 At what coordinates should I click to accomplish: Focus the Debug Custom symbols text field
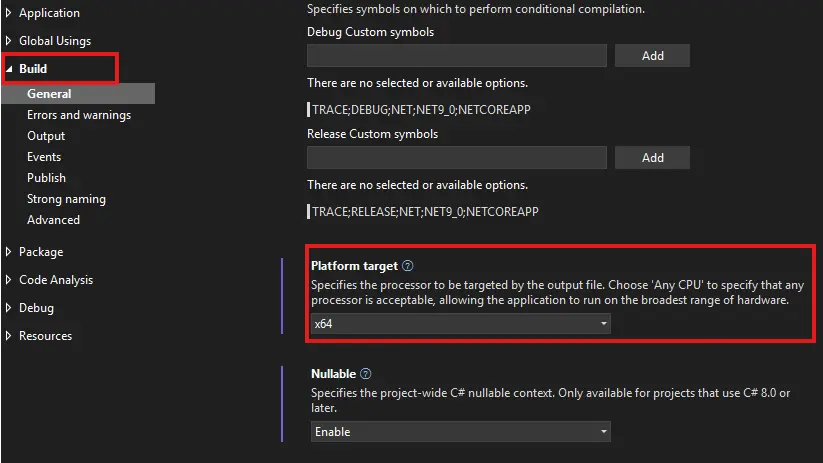457,56
